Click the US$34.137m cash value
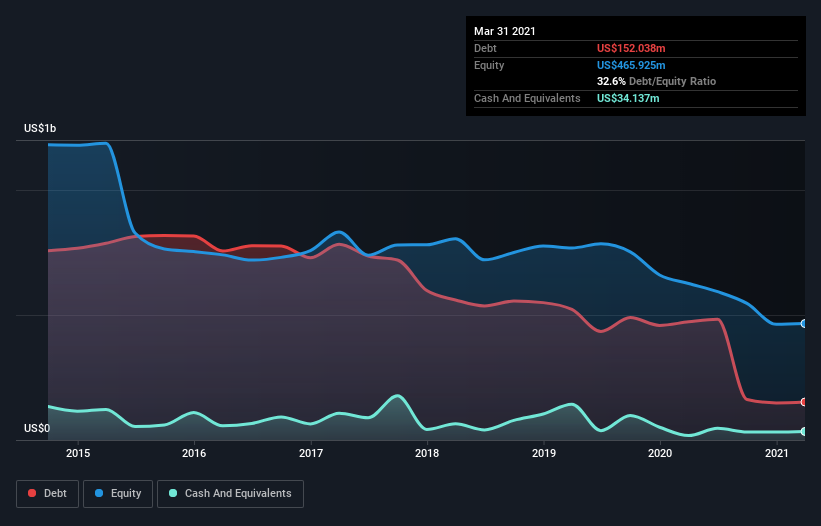The width and height of the screenshot is (821, 526). 628,98
